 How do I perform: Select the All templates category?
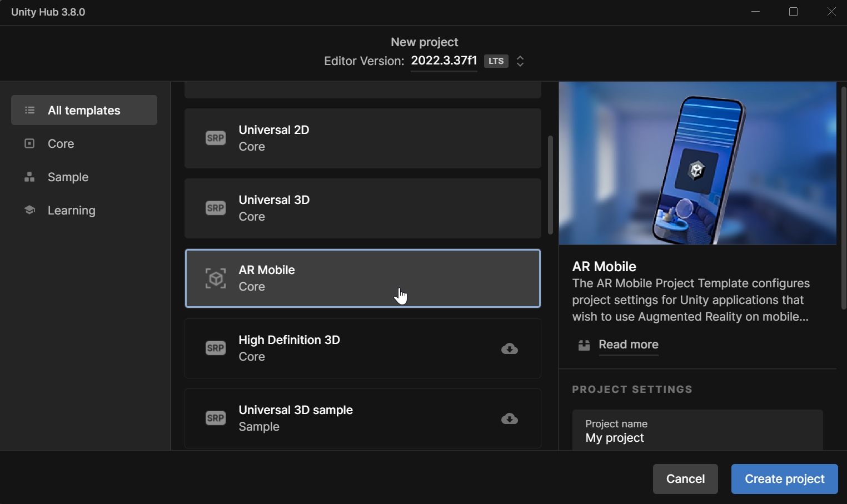(84, 110)
